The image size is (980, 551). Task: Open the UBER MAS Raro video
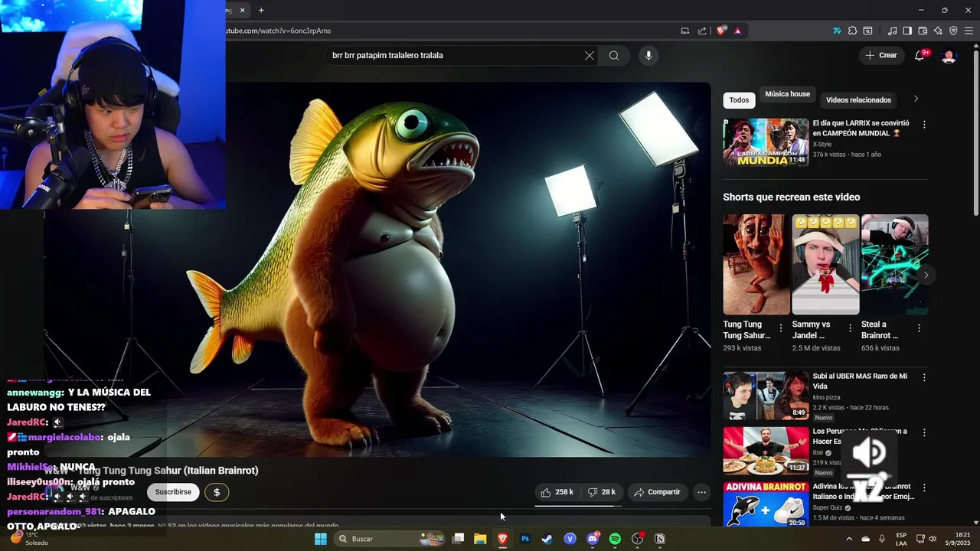point(766,396)
